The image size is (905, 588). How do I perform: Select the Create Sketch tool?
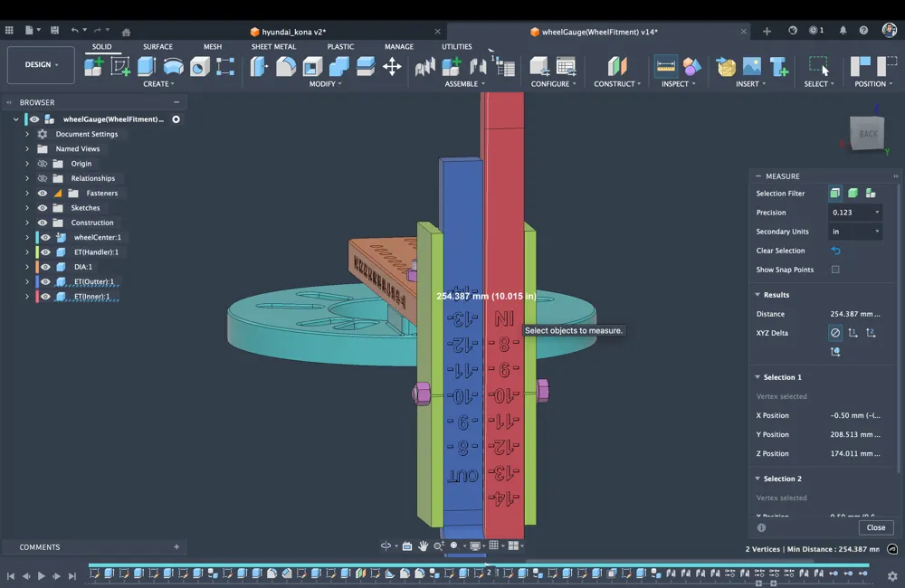[120, 66]
